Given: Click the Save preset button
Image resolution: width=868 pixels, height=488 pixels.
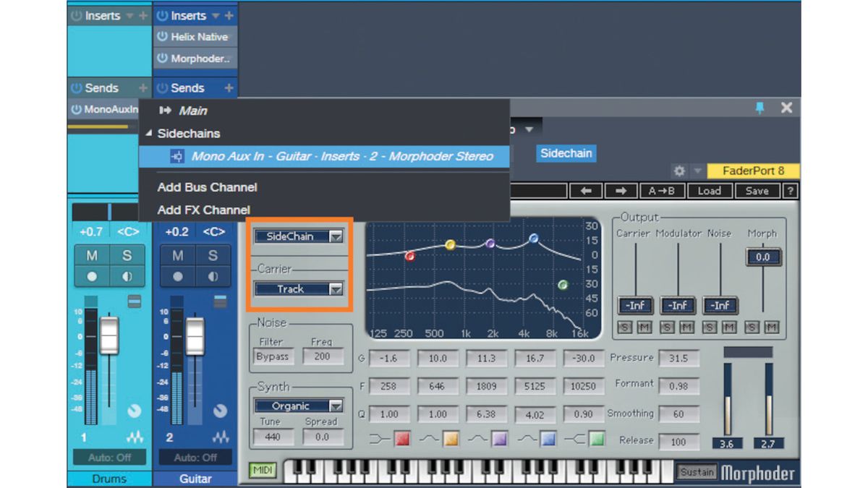Looking at the screenshot, I should pos(757,191).
